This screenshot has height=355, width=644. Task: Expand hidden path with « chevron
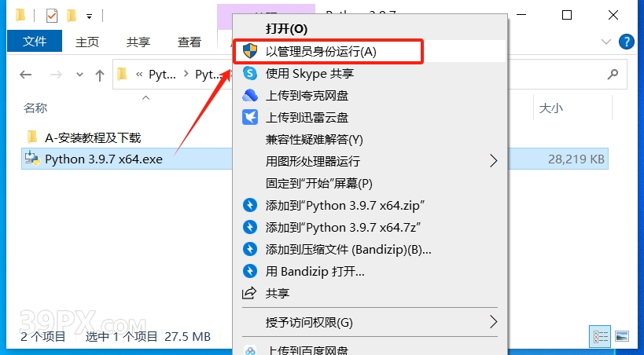[140, 75]
